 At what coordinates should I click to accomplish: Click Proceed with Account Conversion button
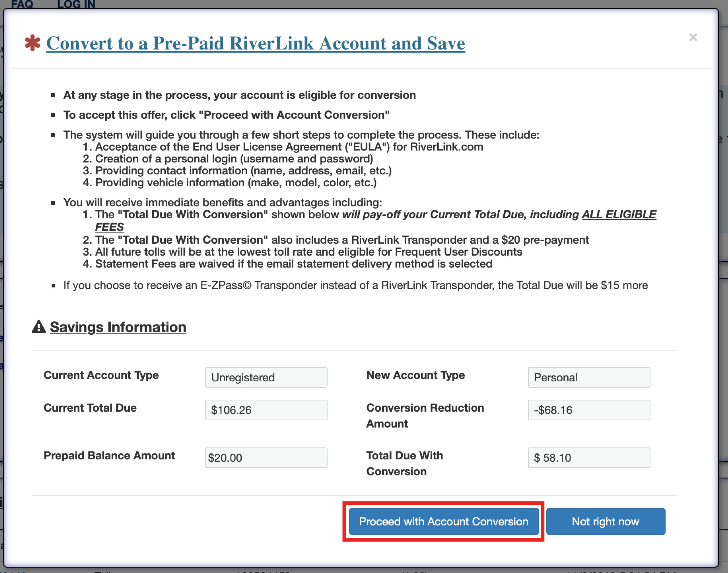coord(444,521)
